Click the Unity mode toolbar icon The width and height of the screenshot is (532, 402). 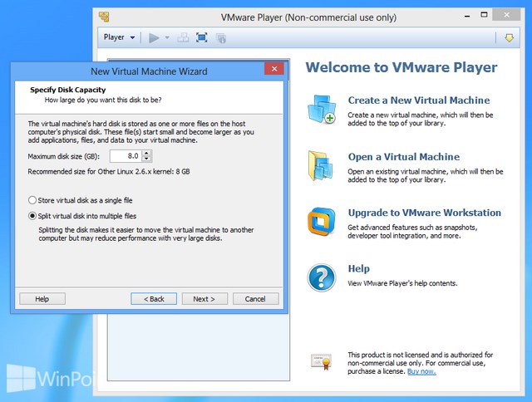pyautogui.click(x=221, y=38)
